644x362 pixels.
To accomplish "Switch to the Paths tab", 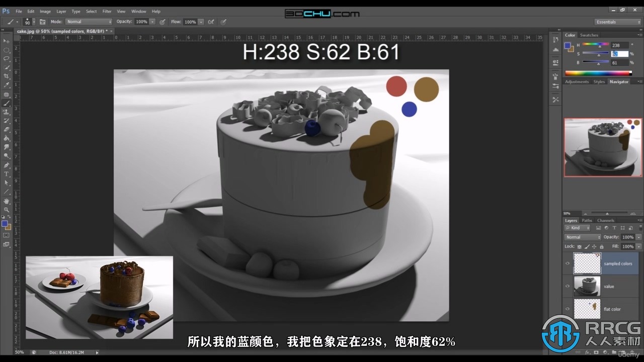I will (587, 220).
